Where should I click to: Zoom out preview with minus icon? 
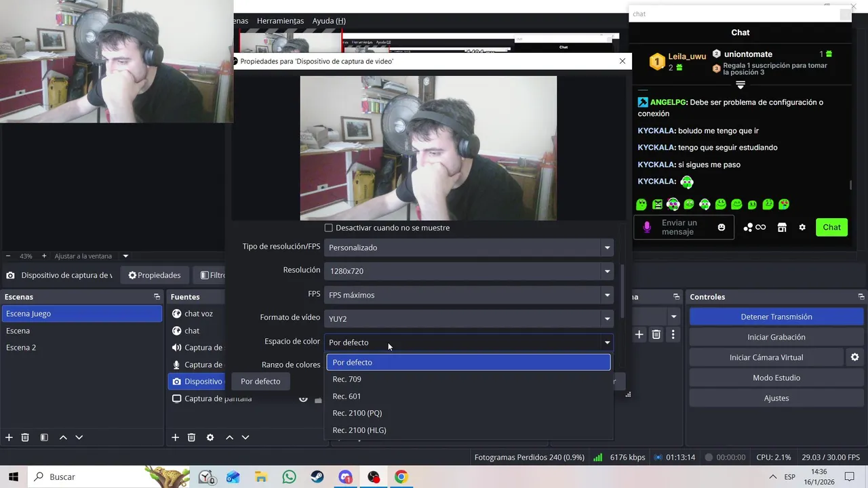pos(8,256)
